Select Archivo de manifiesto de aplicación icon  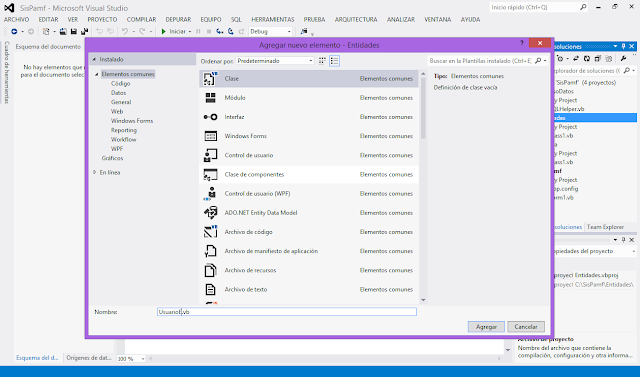coord(210,251)
